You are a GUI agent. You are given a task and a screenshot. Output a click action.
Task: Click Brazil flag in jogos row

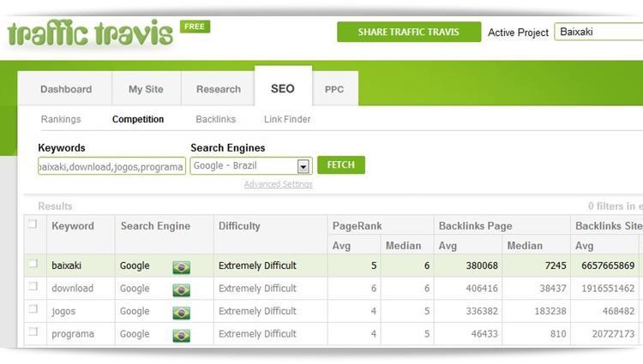point(181,313)
